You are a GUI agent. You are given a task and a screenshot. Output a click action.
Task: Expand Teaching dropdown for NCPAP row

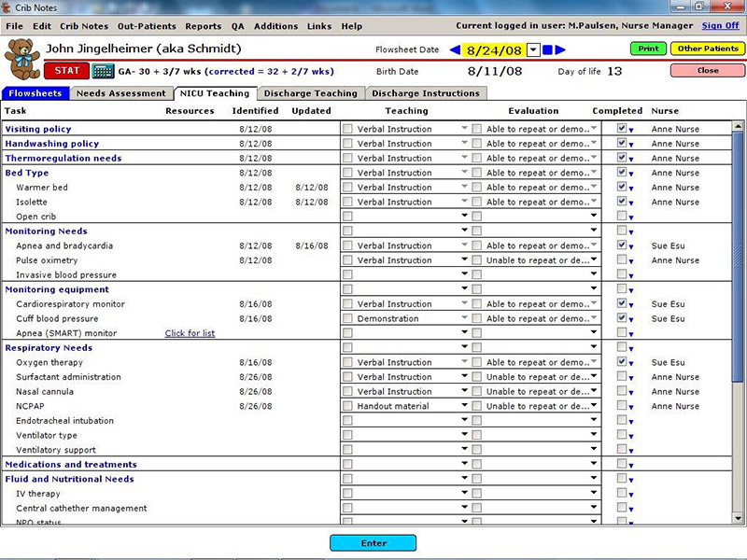pos(464,406)
